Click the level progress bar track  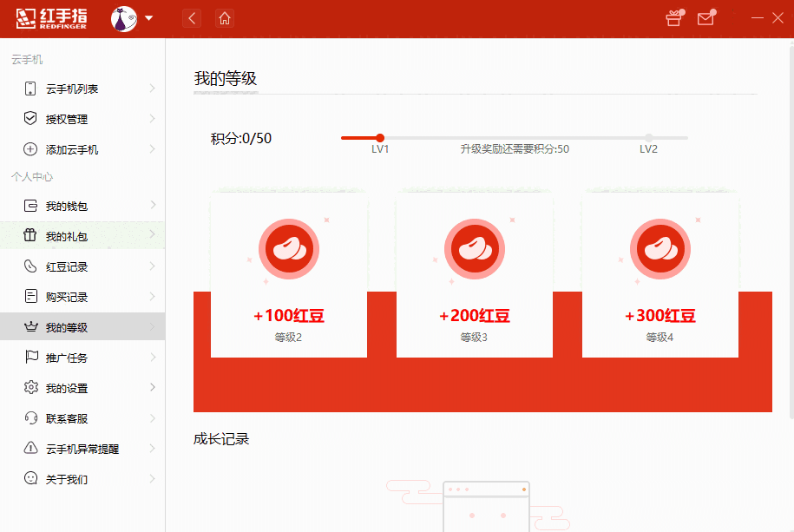click(x=515, y=138)
